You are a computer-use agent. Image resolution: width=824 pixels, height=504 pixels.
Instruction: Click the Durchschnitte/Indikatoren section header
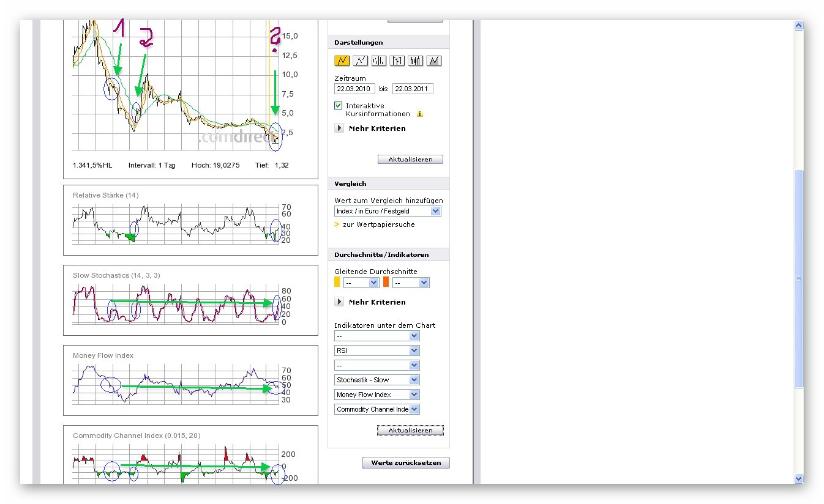click(389, 254)
